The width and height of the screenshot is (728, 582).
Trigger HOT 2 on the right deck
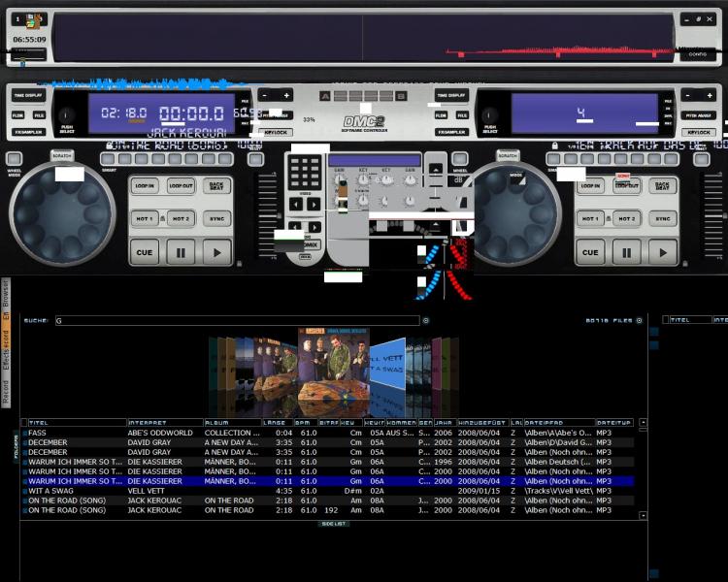[x=626, y=218]
